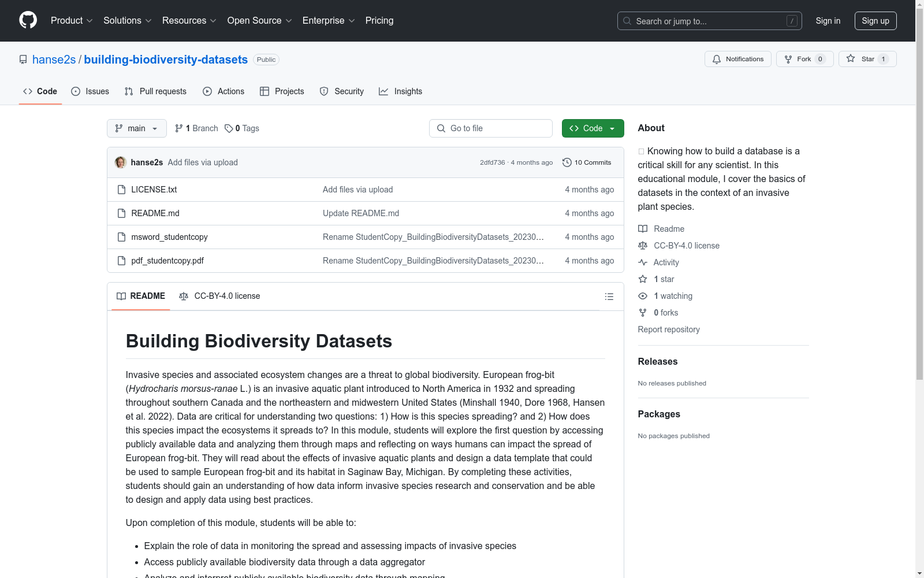Expand the Solutions menu
Viewport: 924px width, 578px height.
click(x=128, y=20)
